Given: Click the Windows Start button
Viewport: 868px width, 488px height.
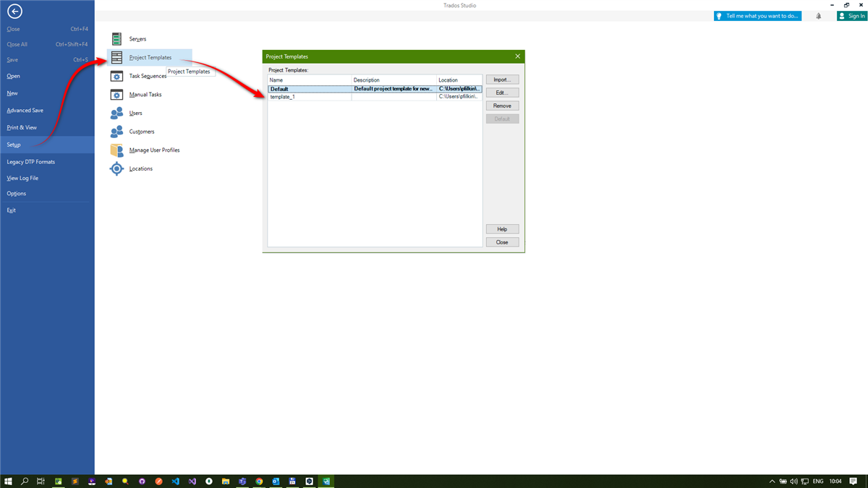Looking at the screenshot, I should point(8,481).
